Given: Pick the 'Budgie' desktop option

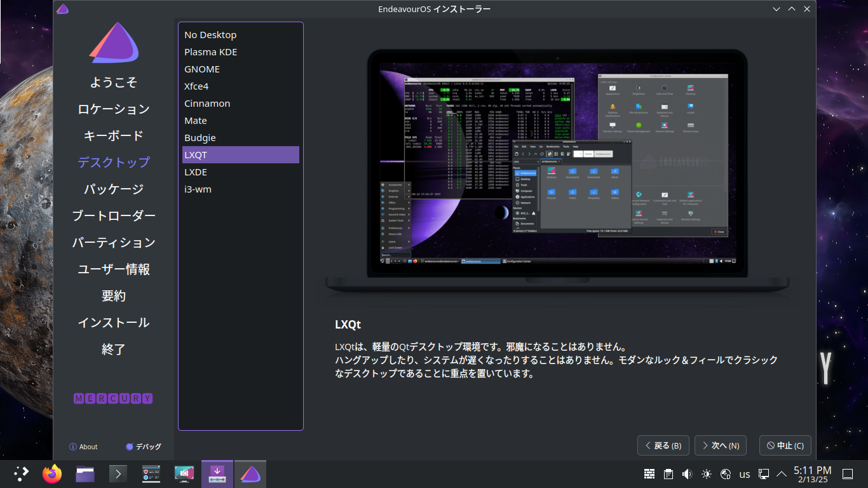Looking at the screenshot, I should (x=241, y=138).
